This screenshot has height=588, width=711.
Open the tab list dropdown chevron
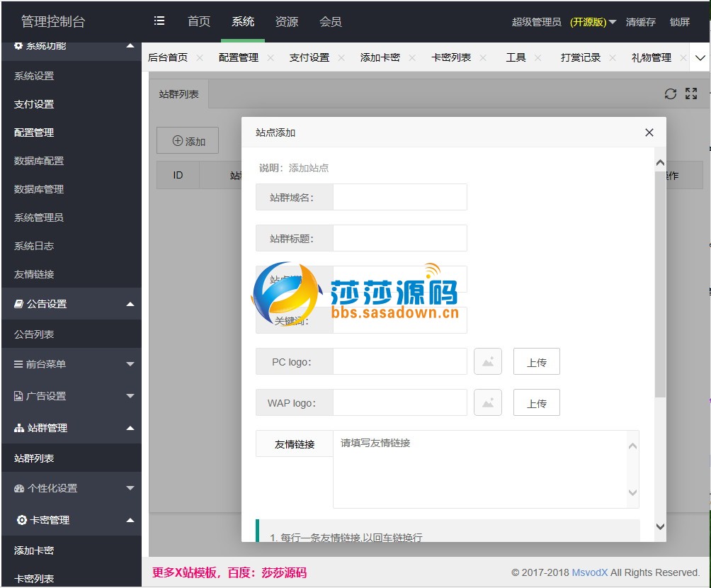pos(700,57)
